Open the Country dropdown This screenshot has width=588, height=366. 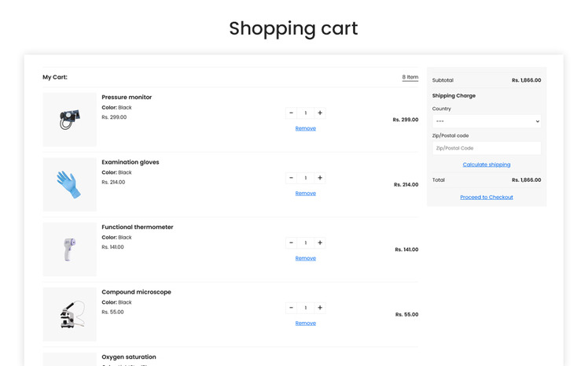[487, 121]
